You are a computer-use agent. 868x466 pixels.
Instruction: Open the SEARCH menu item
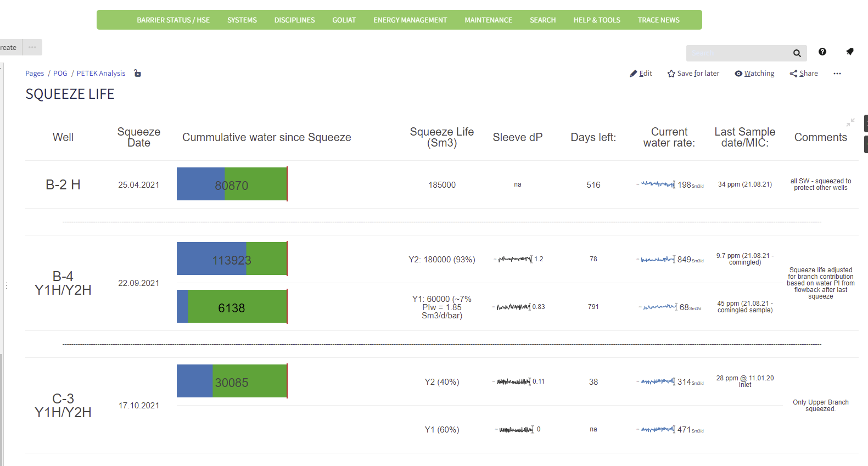coord(543,20)
